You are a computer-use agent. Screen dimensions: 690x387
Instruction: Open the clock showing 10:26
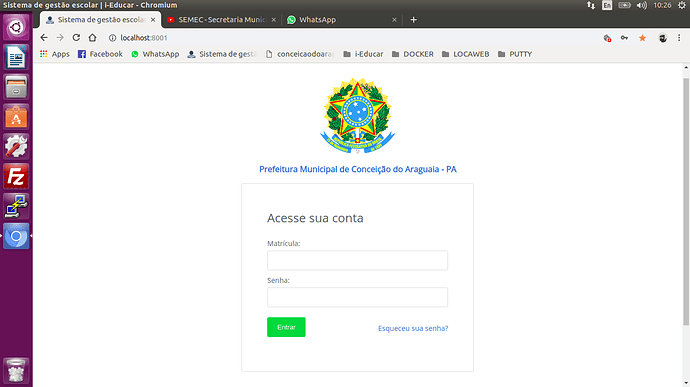click(x=662, y=5)
